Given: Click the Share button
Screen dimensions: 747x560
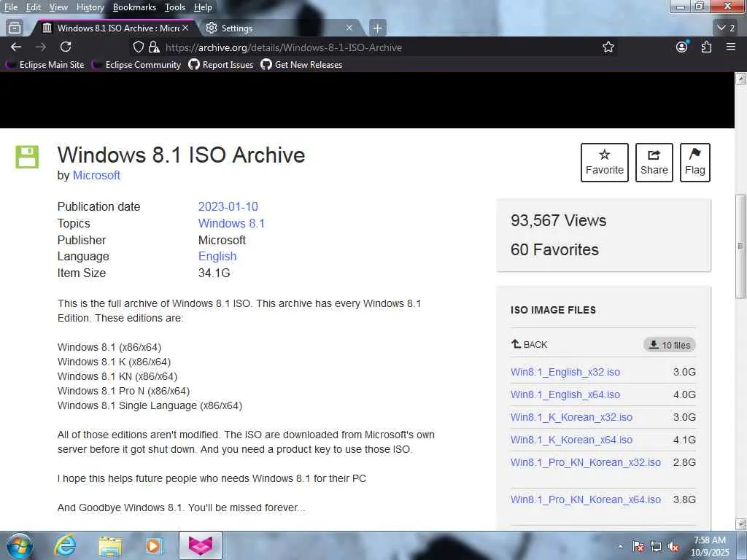Looking at the screenshot, I should point(654,163).
